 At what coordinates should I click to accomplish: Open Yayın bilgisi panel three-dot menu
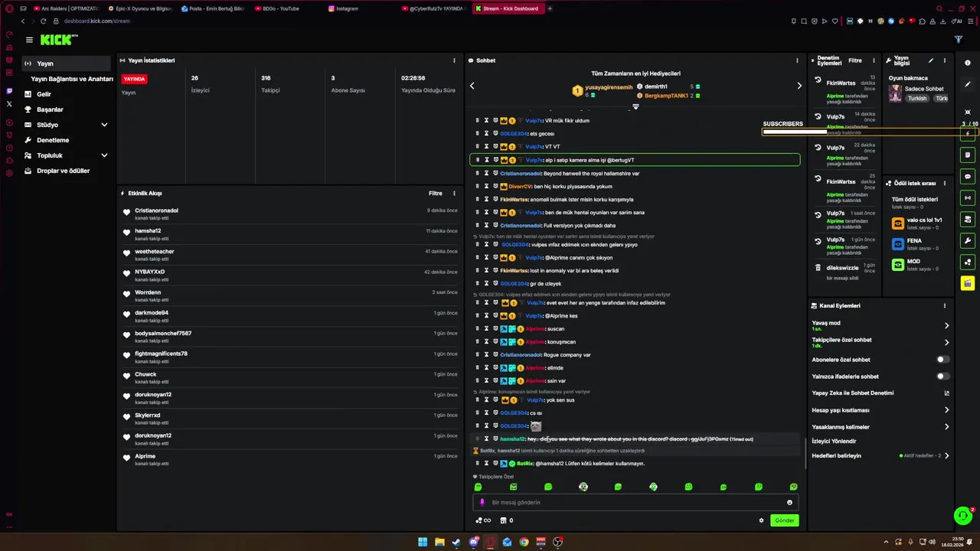[944, 60]
